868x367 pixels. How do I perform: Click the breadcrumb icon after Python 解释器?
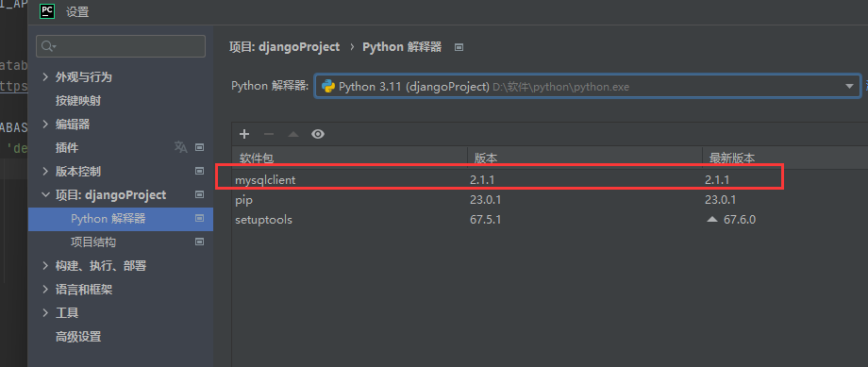[x=459, y=47]
